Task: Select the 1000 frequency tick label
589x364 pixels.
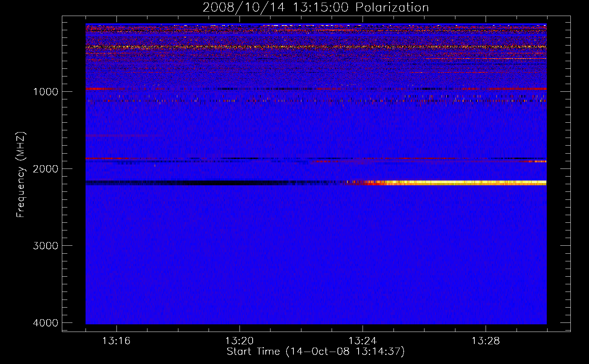Action: coord(46,91)
